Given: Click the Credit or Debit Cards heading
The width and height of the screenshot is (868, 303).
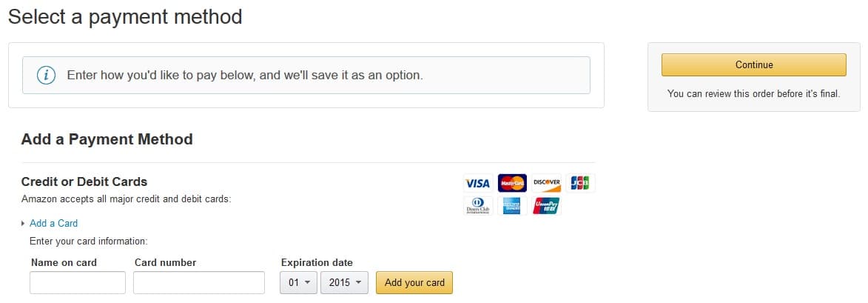Looking at the screenshot, I should tap(84, 182).
